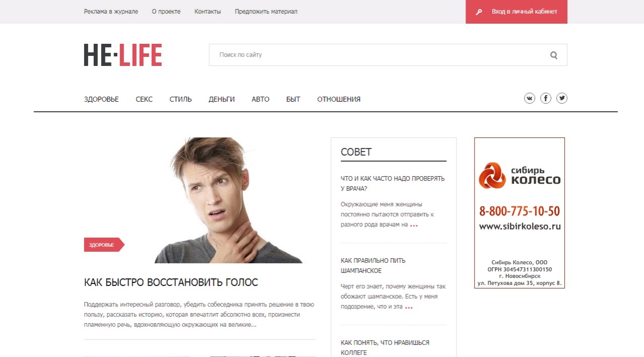The image size is (644, 357).
Task: Expand red dots after врачам на
Action: click(x=414, y=226)
